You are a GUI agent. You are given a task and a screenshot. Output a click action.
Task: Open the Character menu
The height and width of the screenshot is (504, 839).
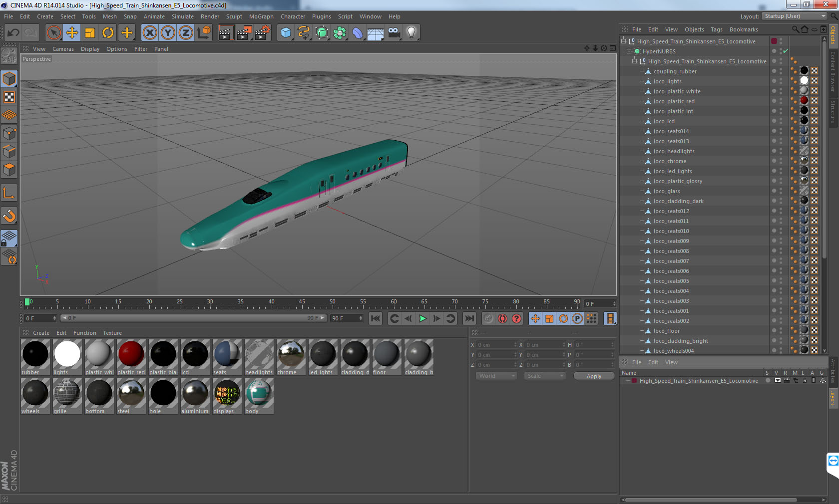(293, 16)
